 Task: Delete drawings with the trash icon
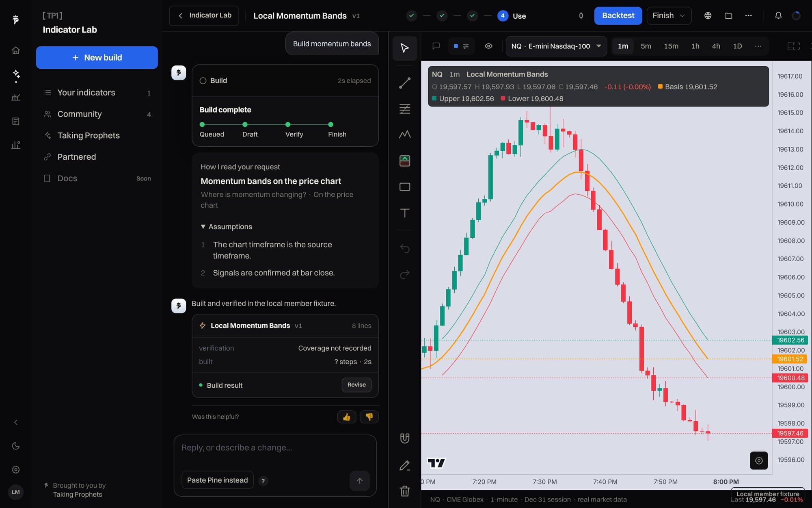(x=405, y=491)
